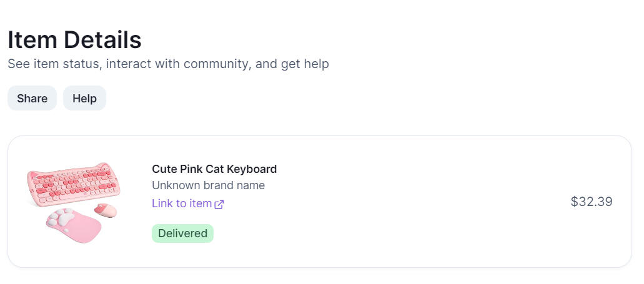Click the word "community" in the subtitle

(x=214, y=64)
